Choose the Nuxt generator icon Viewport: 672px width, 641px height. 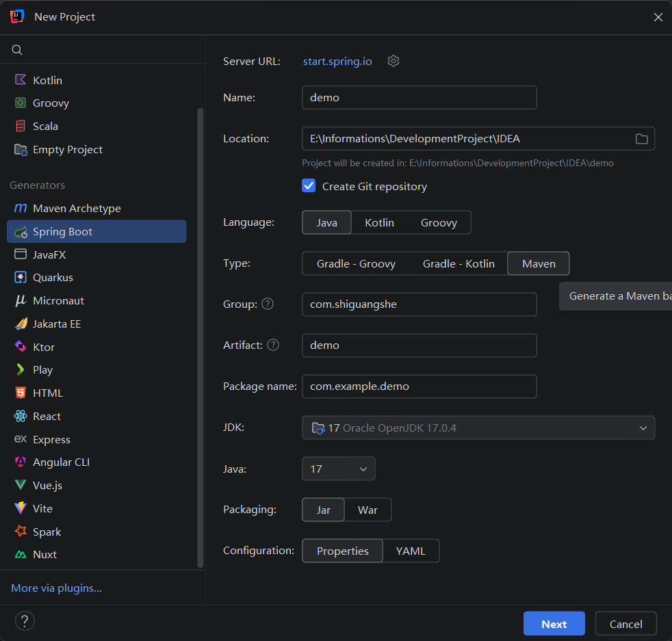(20, 554)
